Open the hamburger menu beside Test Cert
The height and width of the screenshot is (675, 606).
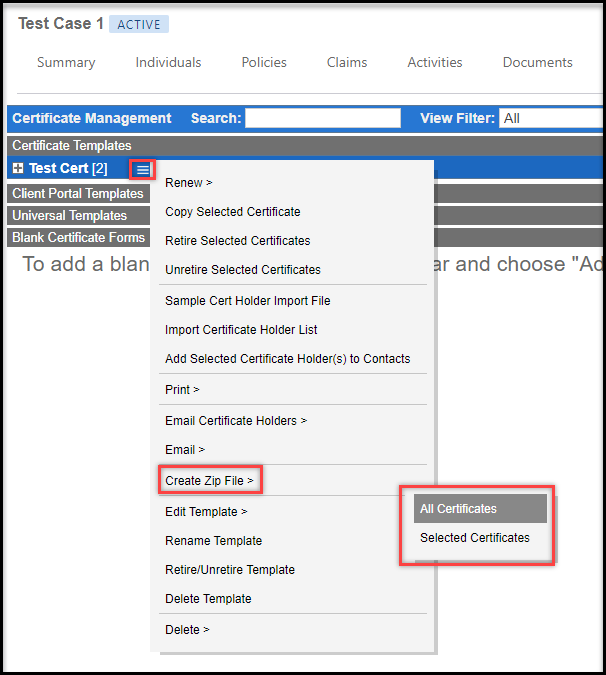click(142, 169)
